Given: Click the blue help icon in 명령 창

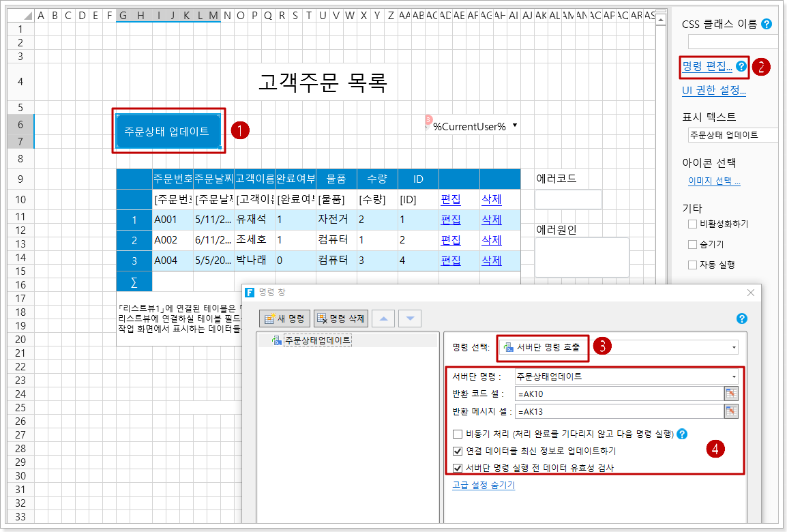Looking at the screenshot, I should 742,319.
